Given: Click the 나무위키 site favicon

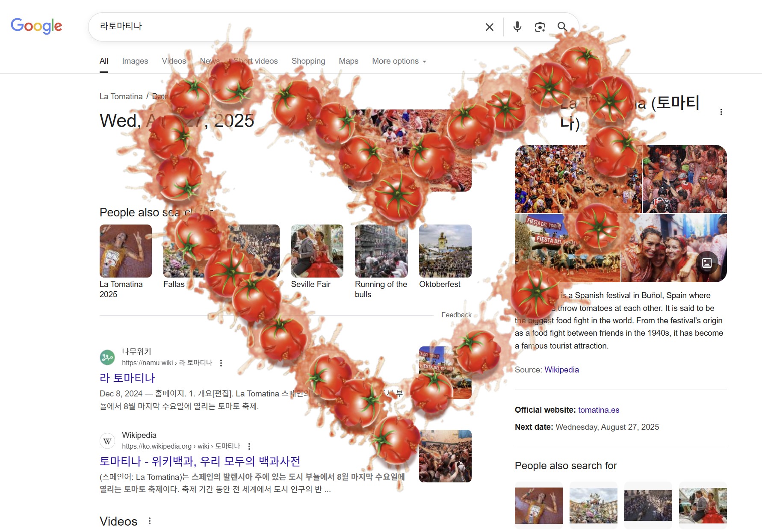Looking at the screenshot, I should [x=107, y=357].
